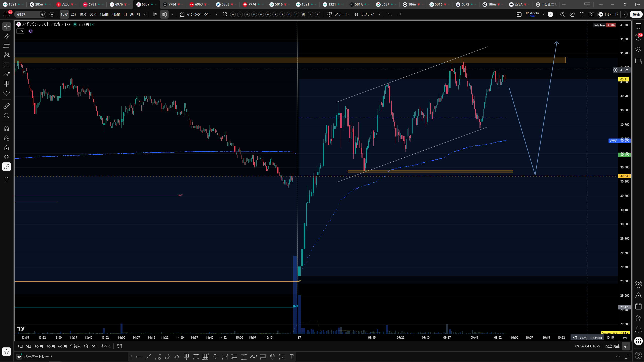644x362 pixels.
Task: Toggle the drawings sync link icon
Action: click(x=7, y=167)
